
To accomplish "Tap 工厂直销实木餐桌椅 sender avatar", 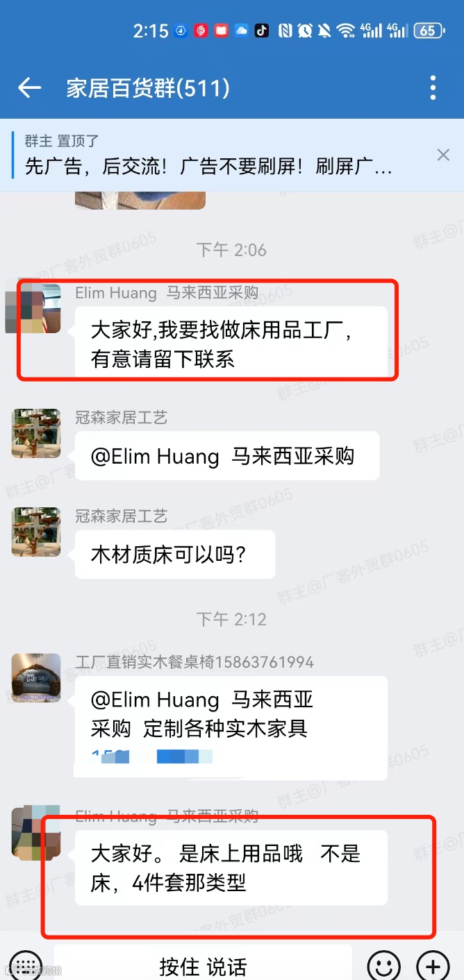I will click(36, 678).
